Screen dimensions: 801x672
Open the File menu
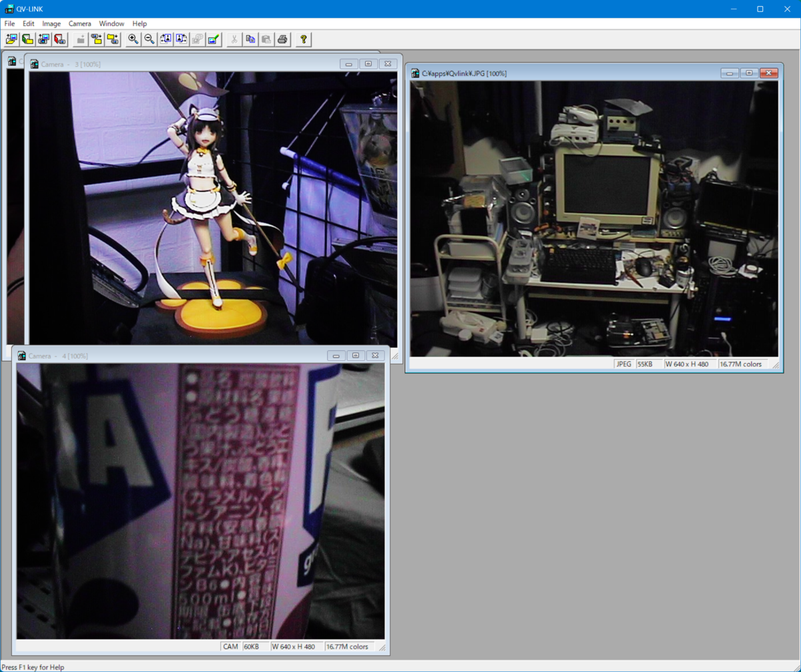tap(9, 23)
